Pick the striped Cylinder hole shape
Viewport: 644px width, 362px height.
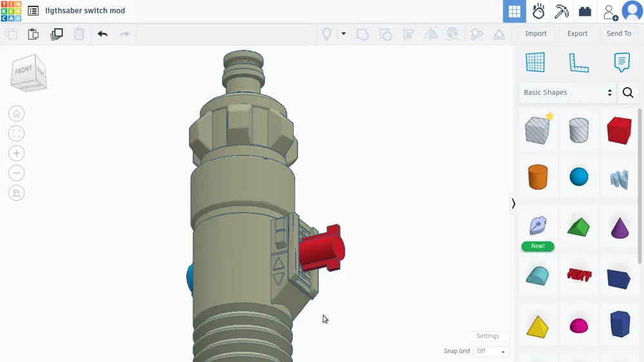coord(579,130)
